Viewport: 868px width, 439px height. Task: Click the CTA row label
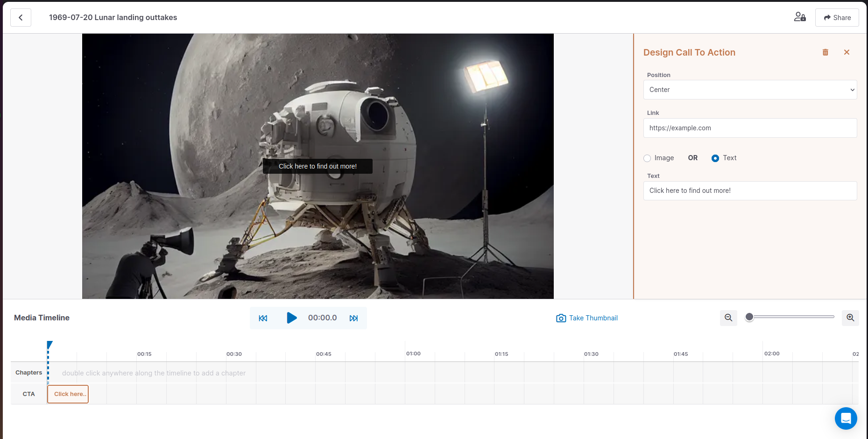coord(28,394)
